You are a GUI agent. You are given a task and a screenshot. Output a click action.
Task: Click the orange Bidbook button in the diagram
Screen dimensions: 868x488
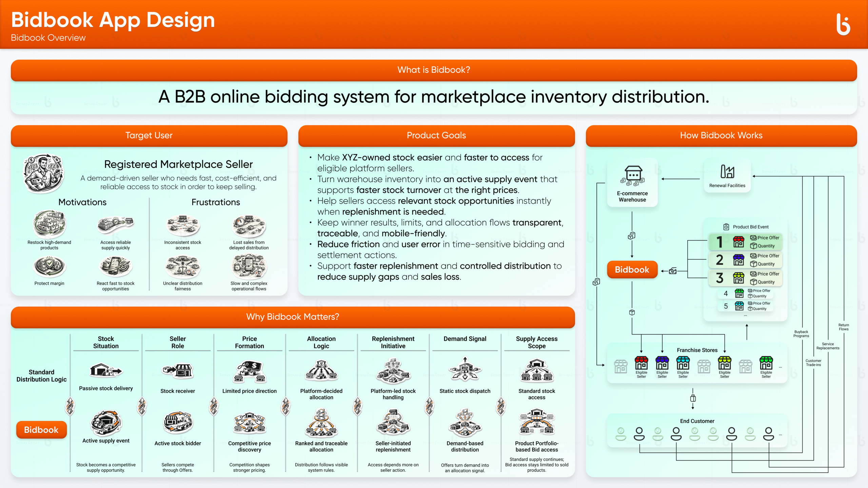tap(632, 270)
